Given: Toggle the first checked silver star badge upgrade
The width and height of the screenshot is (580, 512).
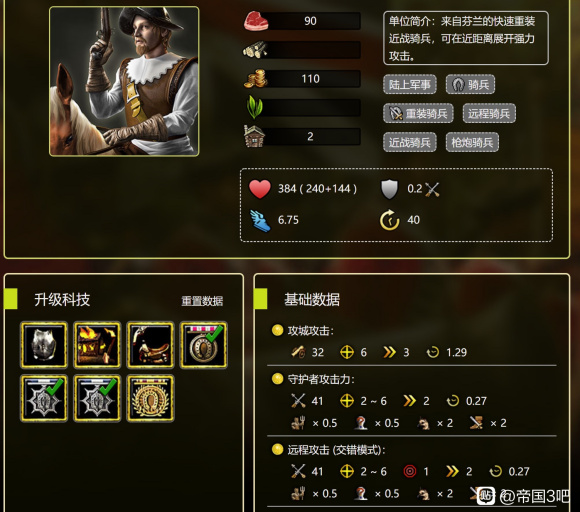Looking at the screenshot, I should 44,398.
